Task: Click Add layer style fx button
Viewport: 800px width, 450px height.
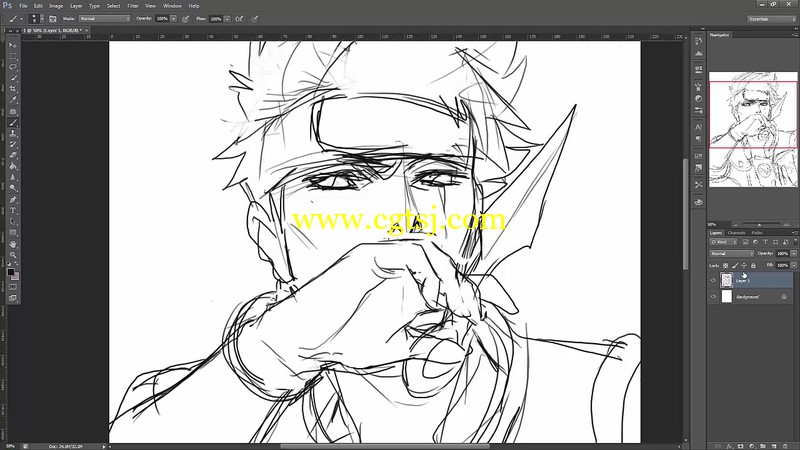Action: (x=729, y=446)
